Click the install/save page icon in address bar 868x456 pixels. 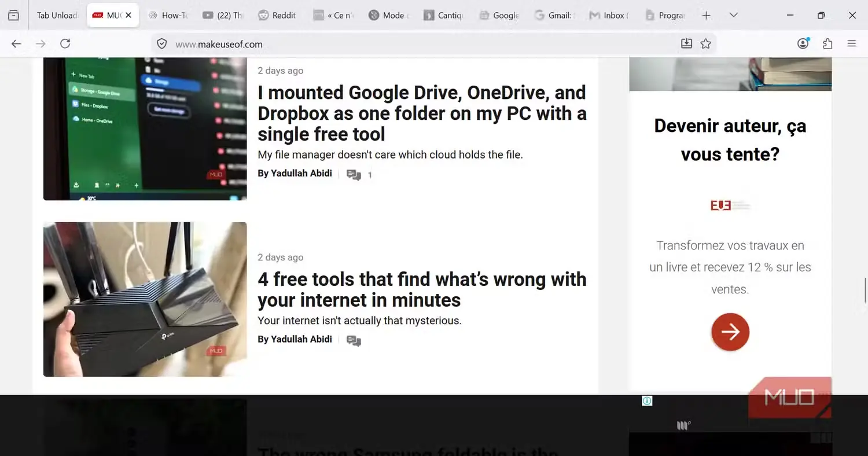pyautogui.click(x=686, y=43)
